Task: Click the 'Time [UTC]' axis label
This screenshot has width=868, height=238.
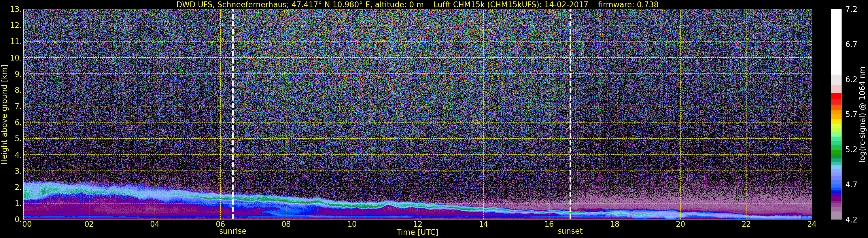Action: (x=417, y=232)
